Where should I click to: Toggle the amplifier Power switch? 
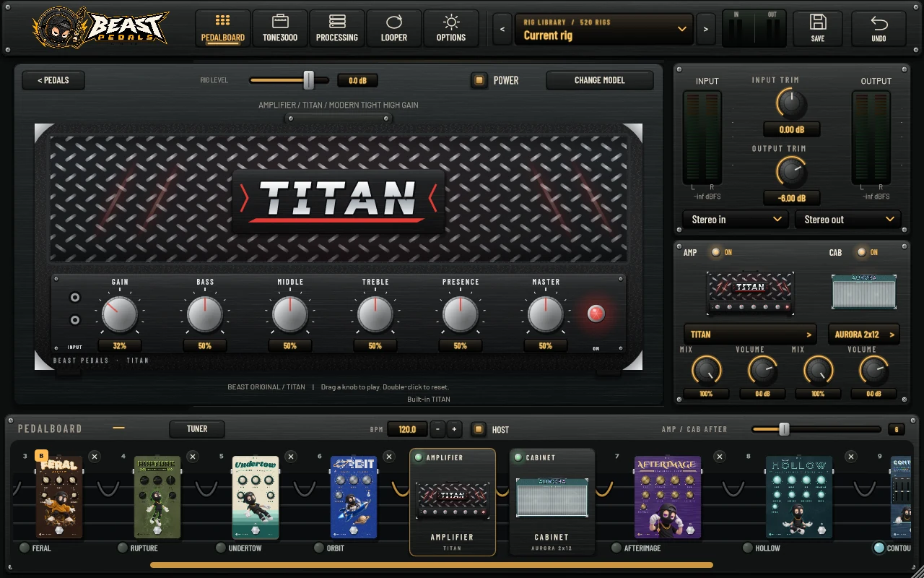(479, 80)
